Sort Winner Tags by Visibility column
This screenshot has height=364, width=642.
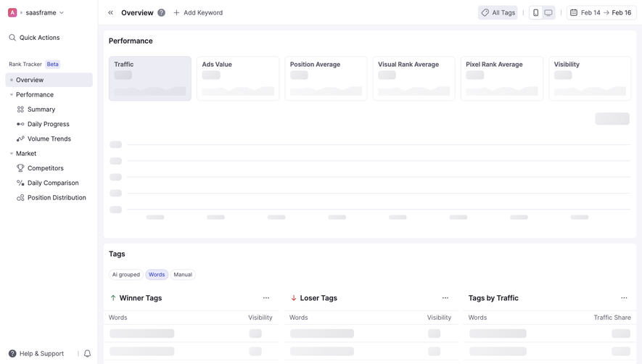coord(260,318)
